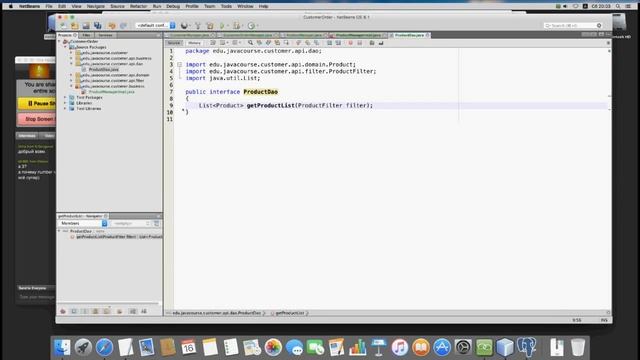Screen dimensions: 640x360
Task: Open the Refactor menu
Action: [138, 6]
